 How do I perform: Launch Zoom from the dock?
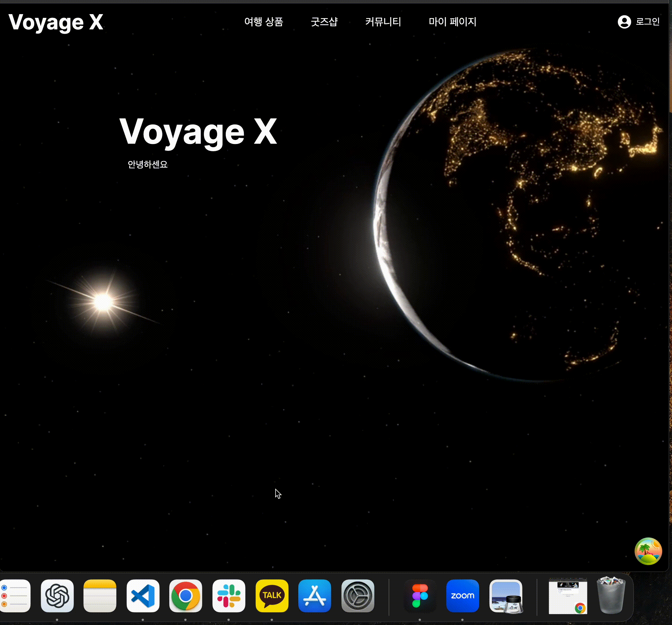pos(462,596)
